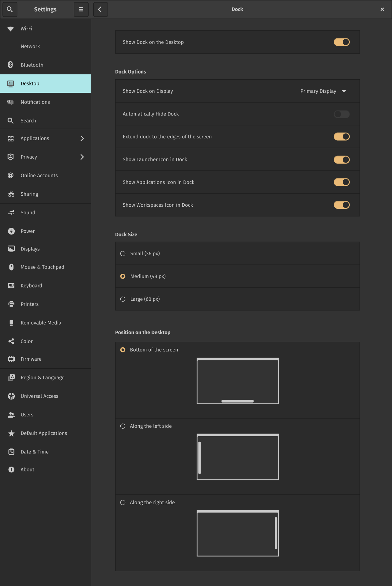Screen dimensions: 392x586
Task: Disable Show Dock on the Desktop toggle
Action: (x=341, y=42)
